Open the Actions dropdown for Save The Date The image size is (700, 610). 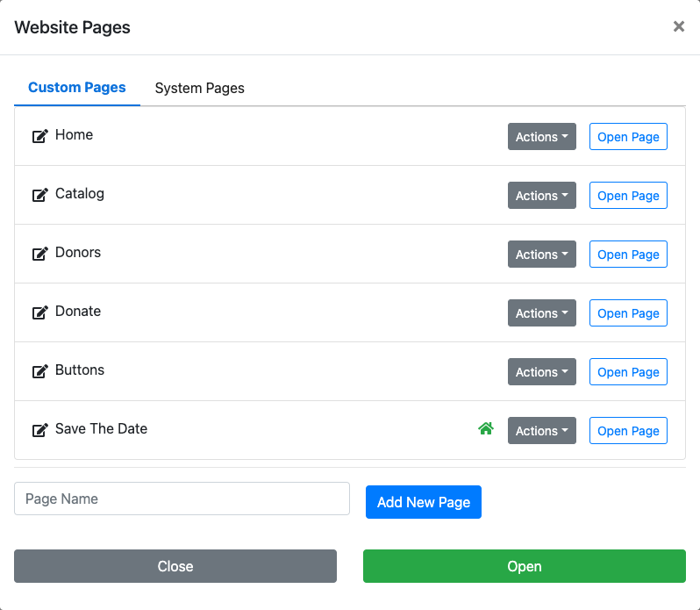(541, 431)
